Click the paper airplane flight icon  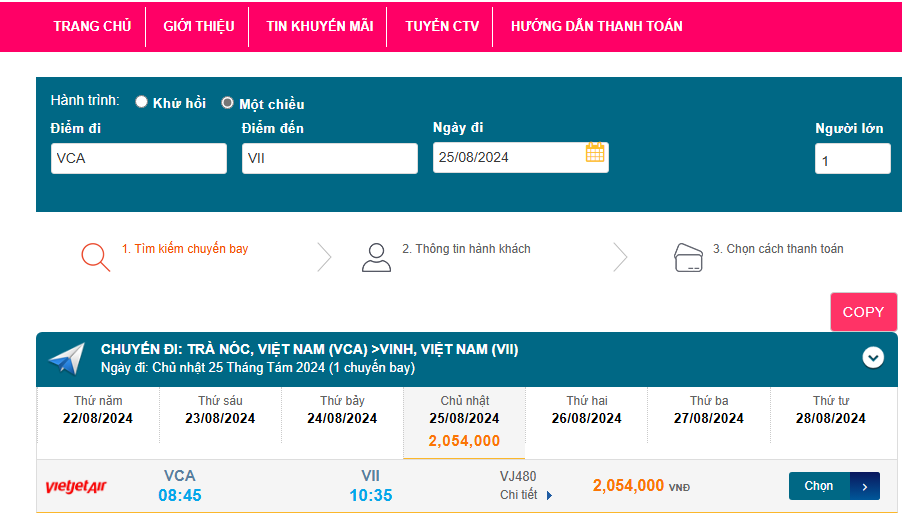[67, 359]
